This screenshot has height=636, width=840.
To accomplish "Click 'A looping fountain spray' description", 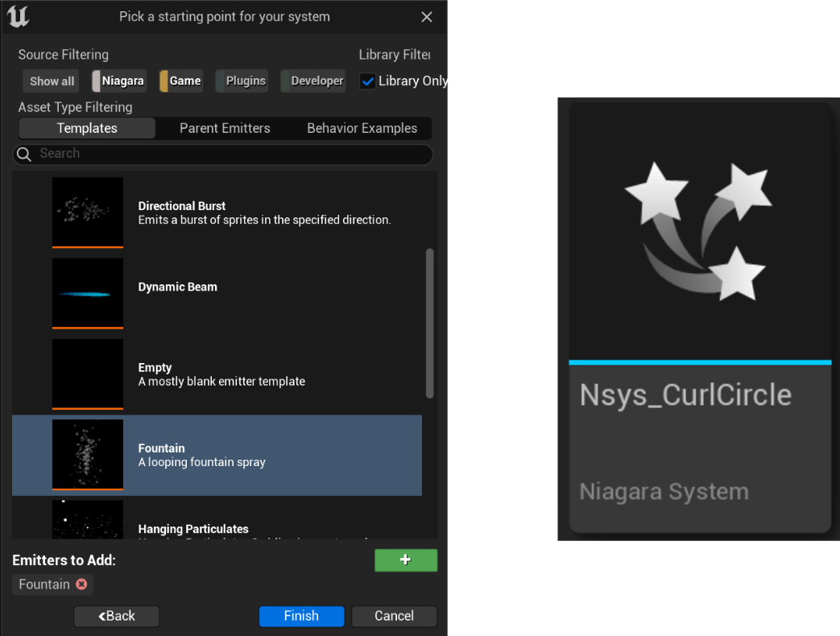I will pyautogui.click(x=201, y=463).
